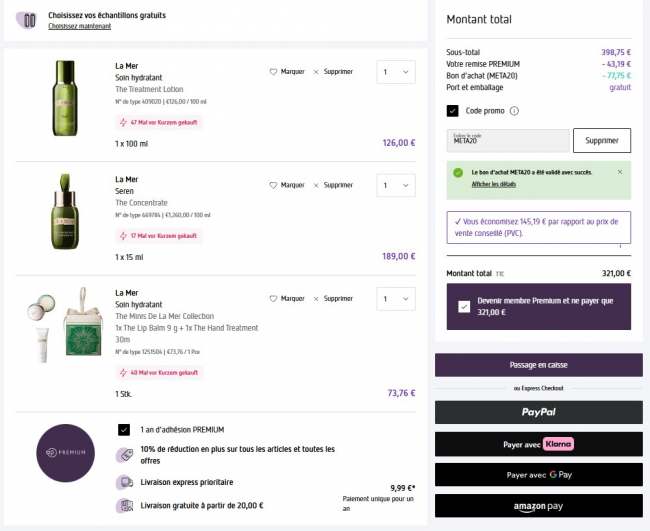This screenshot has height=531, width=650.
Task: Click Supprimer X icon for The Treatment Lotion
Action: click(x=316, y=72)
